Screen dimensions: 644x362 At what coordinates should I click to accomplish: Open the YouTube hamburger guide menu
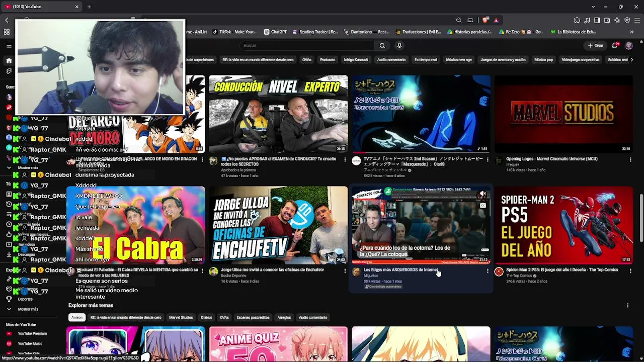coord(9,46)
